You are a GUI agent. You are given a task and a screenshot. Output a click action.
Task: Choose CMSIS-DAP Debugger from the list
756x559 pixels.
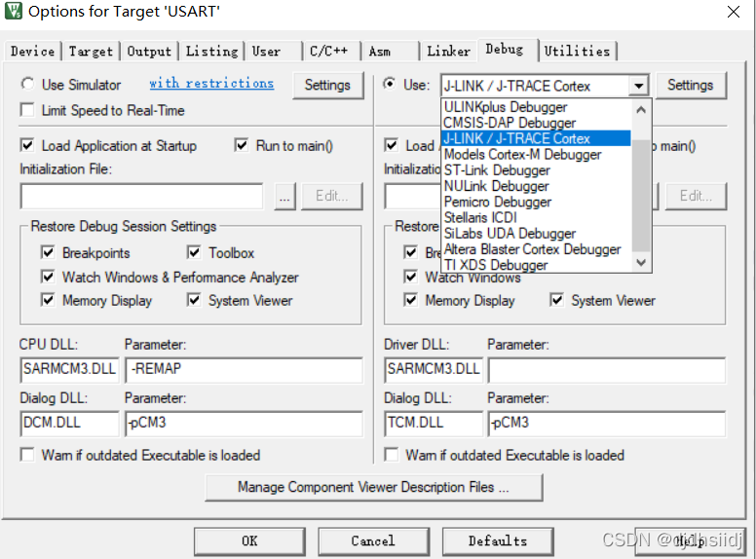(536, 123)
